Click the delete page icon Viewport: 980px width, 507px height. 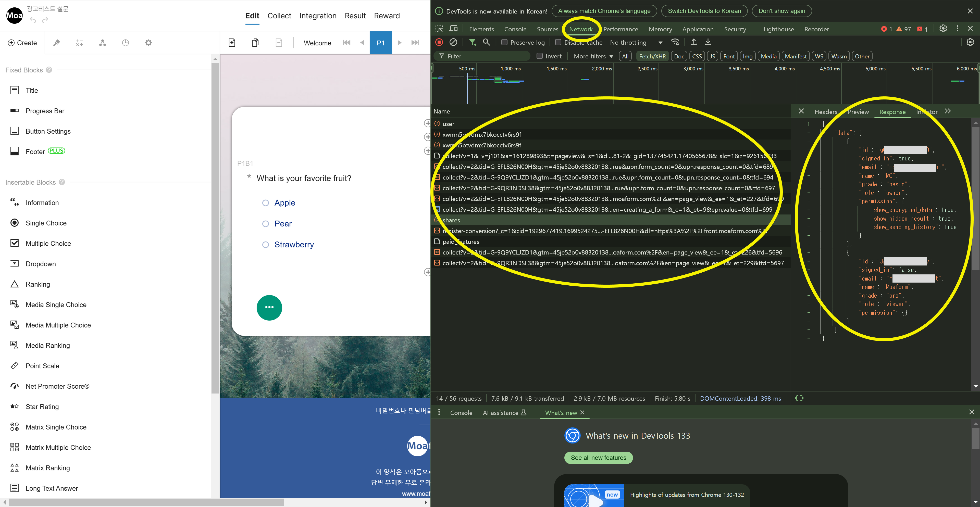point(279,43)
